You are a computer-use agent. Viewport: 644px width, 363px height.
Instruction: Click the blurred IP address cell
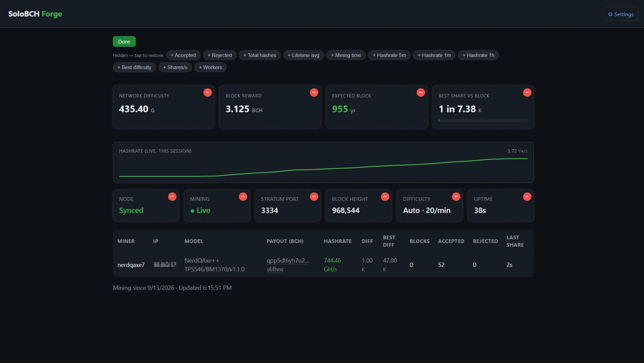coord(165,265)
